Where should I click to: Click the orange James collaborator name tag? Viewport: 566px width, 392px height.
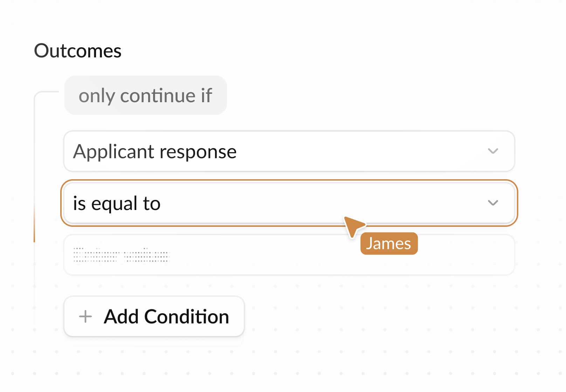388,244
